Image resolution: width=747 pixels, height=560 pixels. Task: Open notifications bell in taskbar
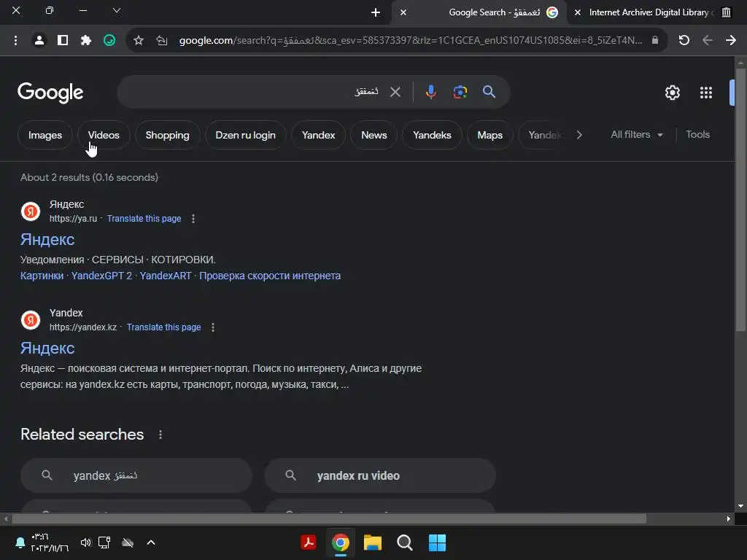[x=20, y=542]
